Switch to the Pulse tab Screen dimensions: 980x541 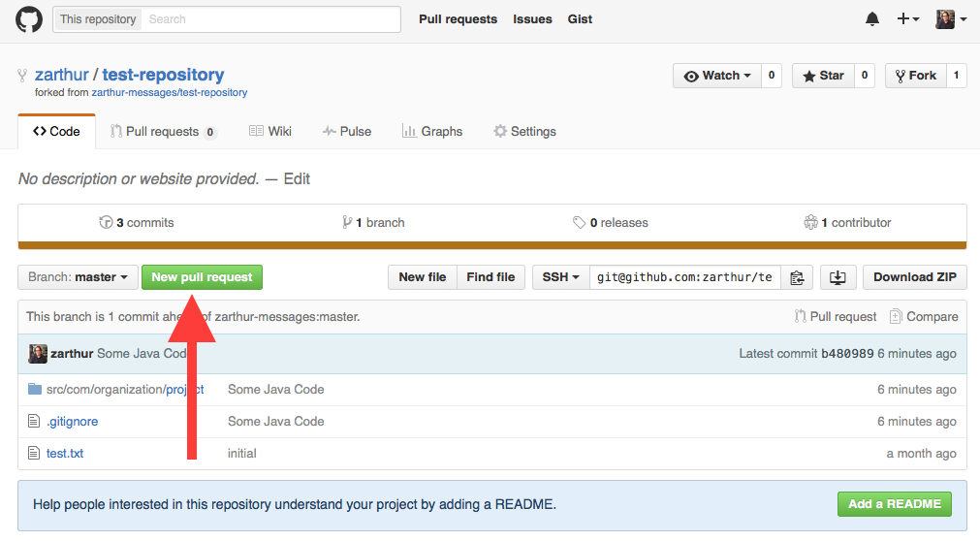[347, 131]
